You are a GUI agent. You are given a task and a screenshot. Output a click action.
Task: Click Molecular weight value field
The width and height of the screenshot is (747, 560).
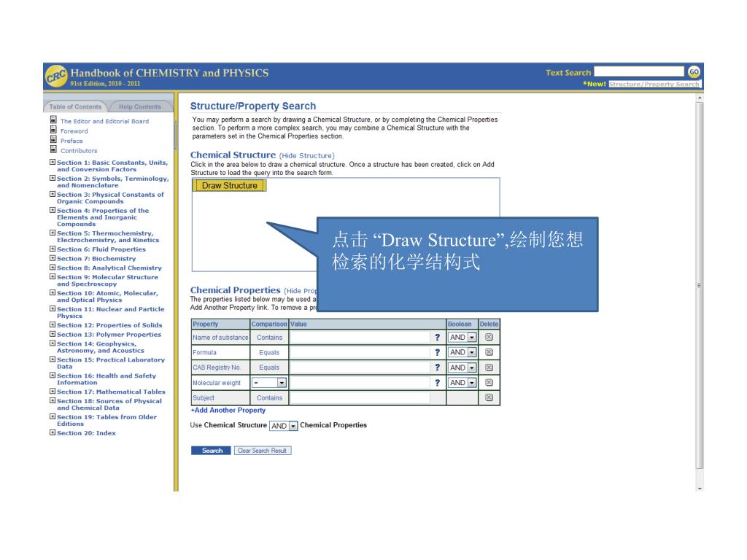click(x=360, y=382)
